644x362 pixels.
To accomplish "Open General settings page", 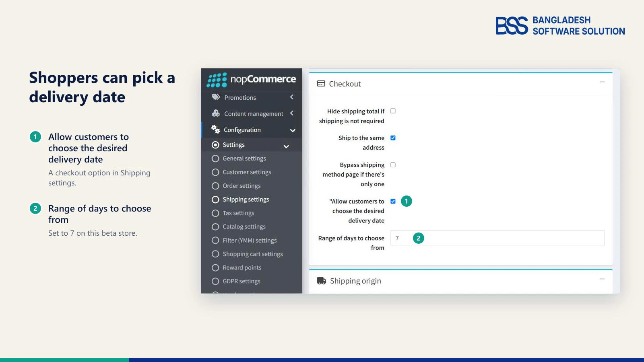I will click(244, 158).
